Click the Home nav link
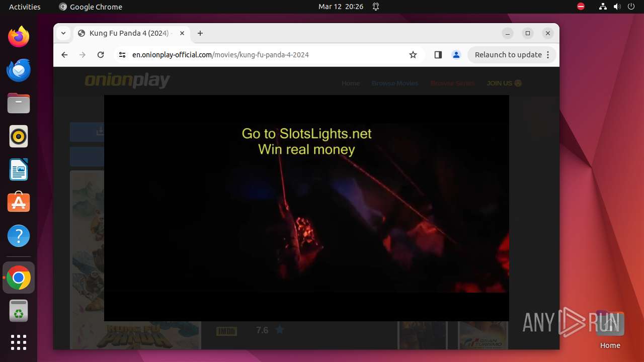The image size is (644, 362). point(351,83)
